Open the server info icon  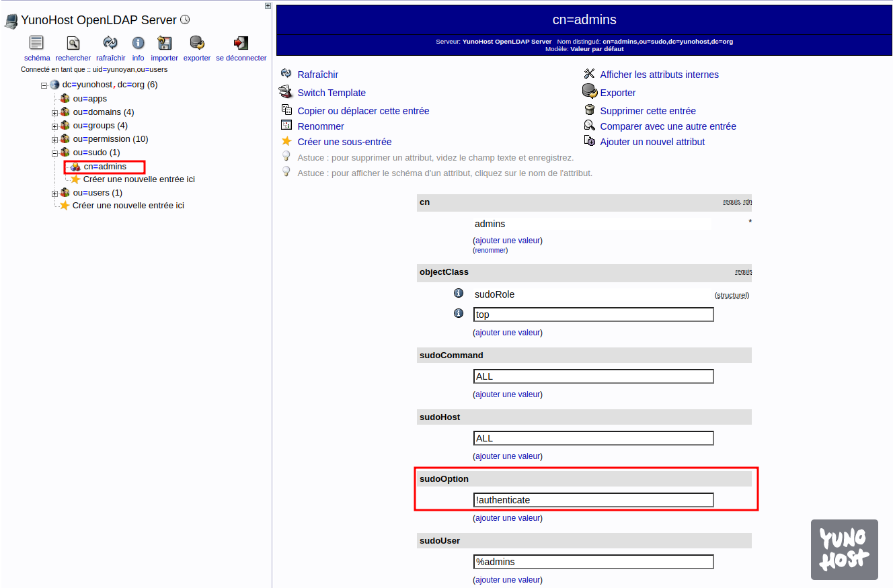click(138, 44)
